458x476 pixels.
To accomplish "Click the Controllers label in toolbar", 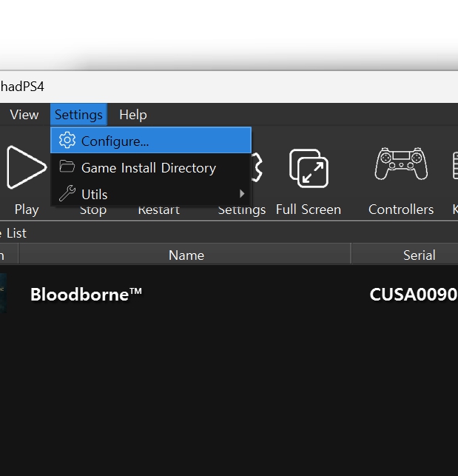I will coord(401,209).
